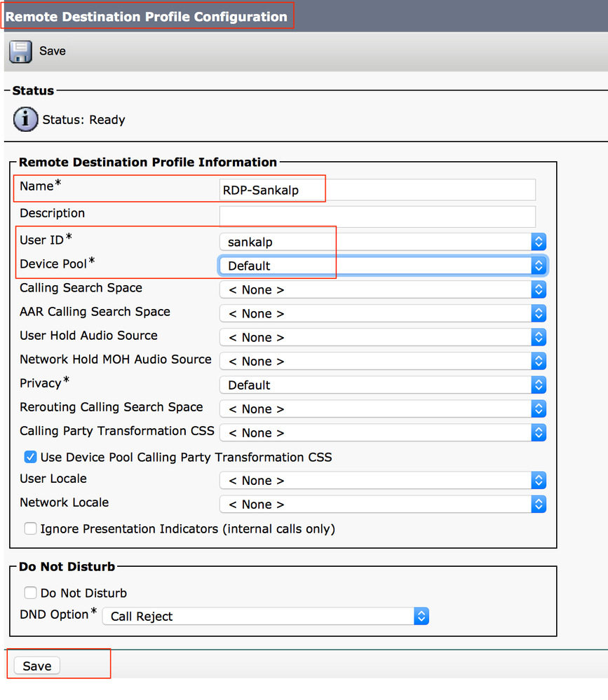Click the 'Network Locale' label
The height and width of the screenshot is (700, 608).
(x=65, y=502)
